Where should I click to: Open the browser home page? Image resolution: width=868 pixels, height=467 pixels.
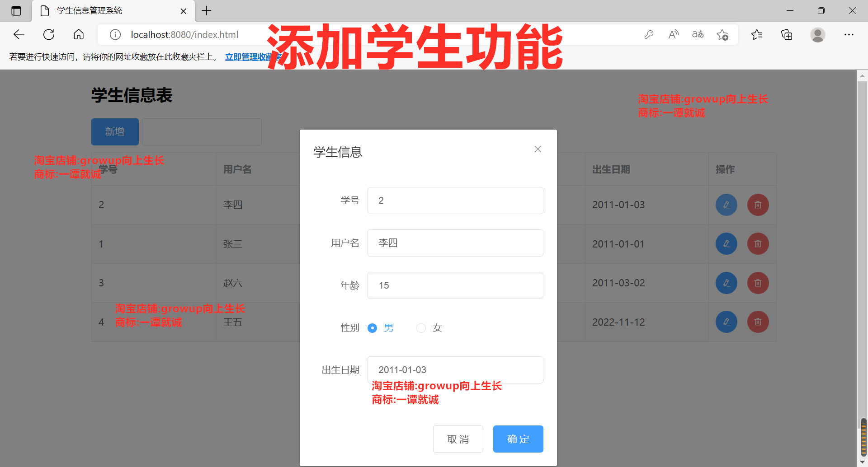point(79,34)
